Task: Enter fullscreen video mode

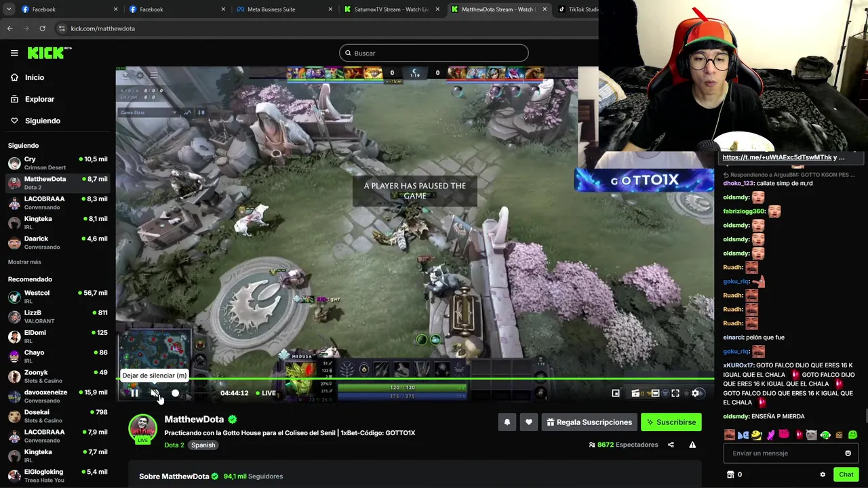Action: click(675, 393)
